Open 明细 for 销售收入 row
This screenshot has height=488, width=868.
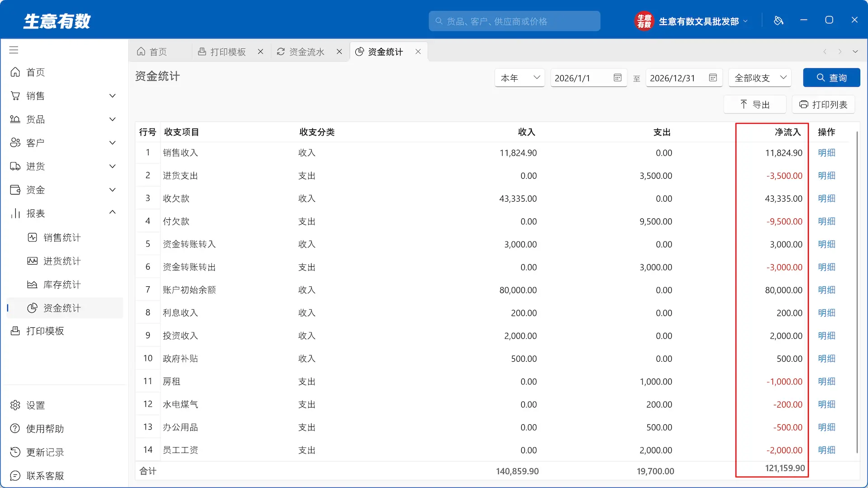826,153
